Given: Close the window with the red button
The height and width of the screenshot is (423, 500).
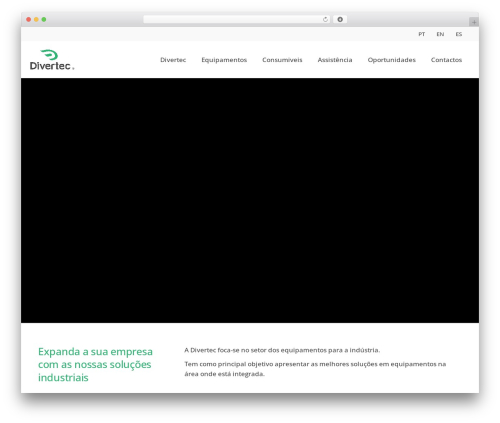Looking at the screenshot, I should click(x=29, y=20).
